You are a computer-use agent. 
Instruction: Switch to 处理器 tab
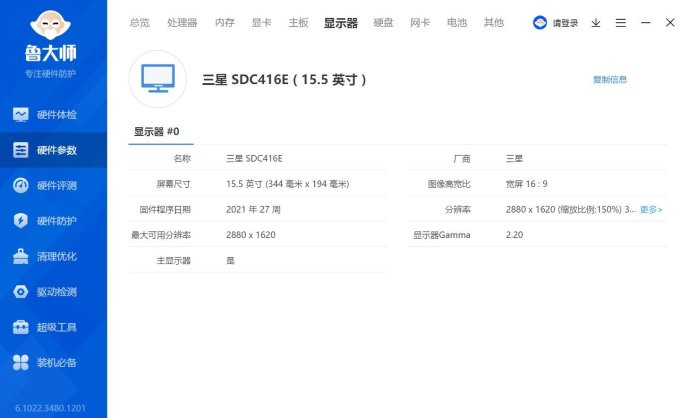coord(182,23)
